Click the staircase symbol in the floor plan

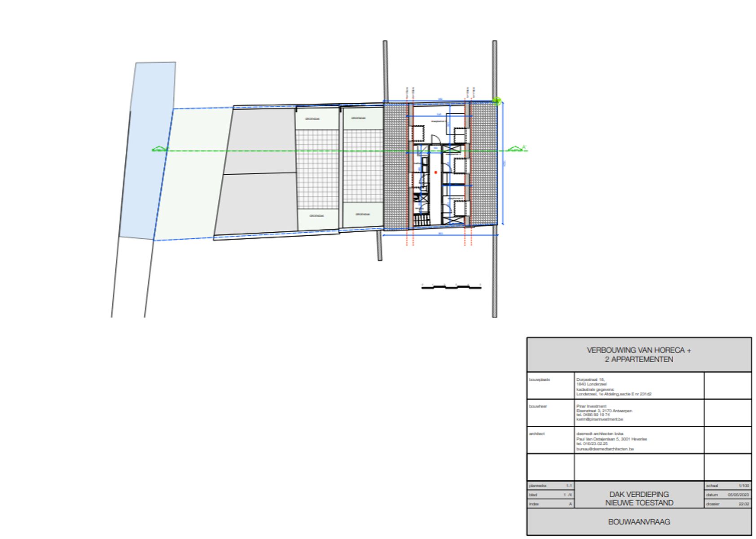point(422,220)
